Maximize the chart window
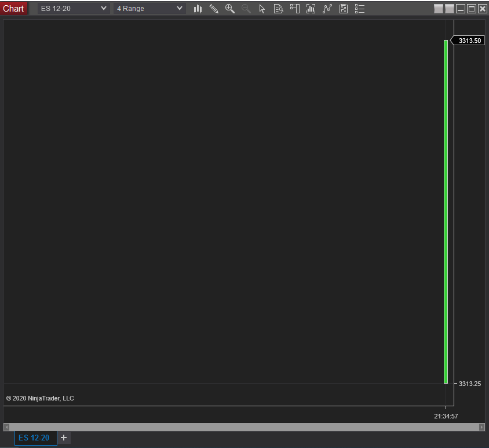This screenshot has width=489, height=448. (x=472, y=9)
